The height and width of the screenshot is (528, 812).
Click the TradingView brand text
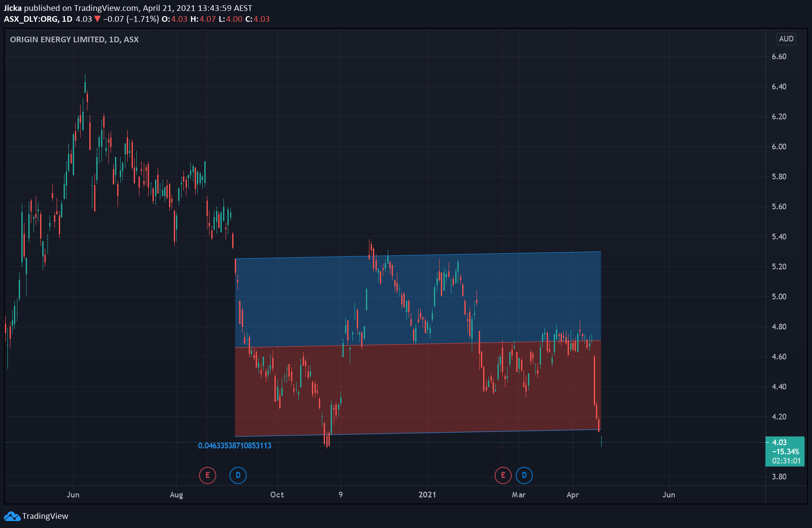pos(45,516)
